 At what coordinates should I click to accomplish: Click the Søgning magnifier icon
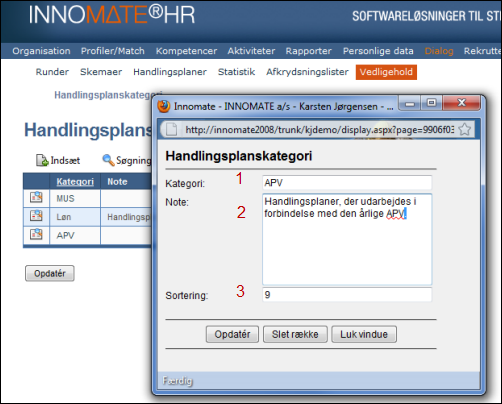tap(108, 160)
